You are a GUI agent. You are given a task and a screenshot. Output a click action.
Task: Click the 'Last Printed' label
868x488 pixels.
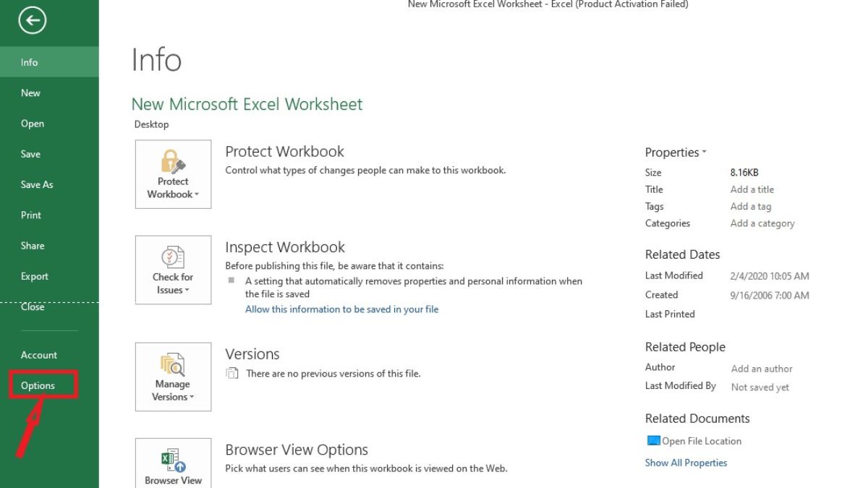[670, 314]
